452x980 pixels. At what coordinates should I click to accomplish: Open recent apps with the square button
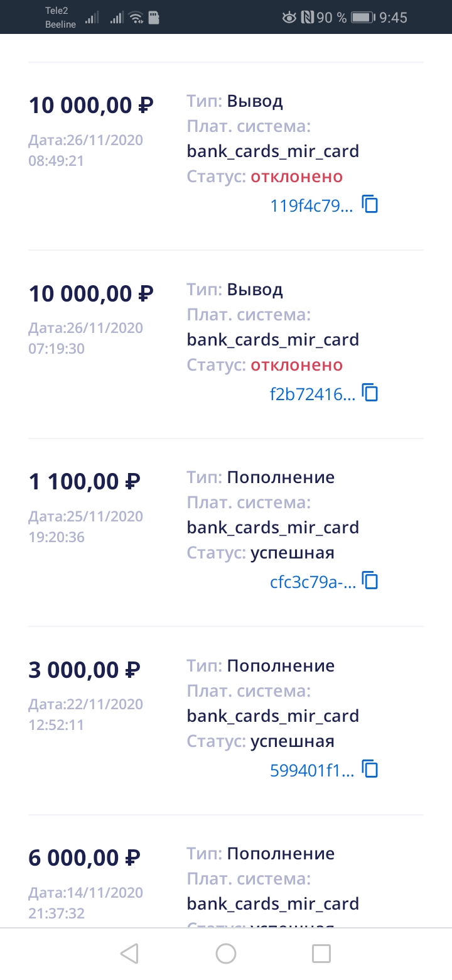point(321,954)
